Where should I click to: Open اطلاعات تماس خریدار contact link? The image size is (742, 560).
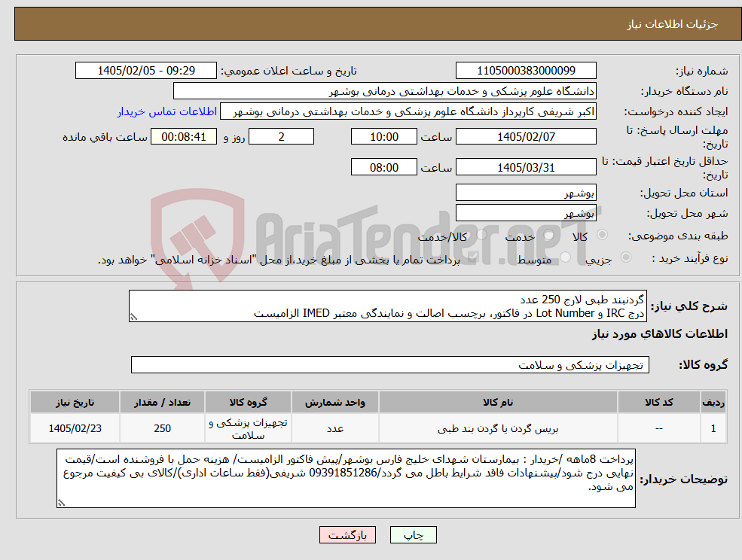tap(167, 111)
